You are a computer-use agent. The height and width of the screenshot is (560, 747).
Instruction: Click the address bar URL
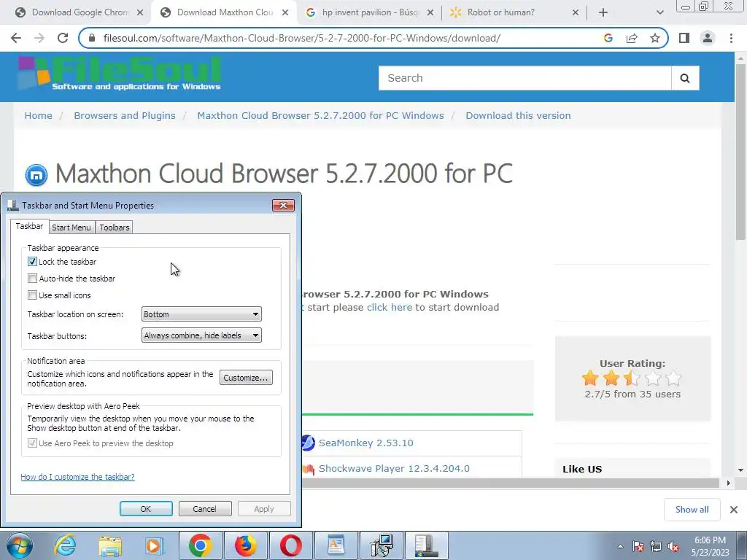pyautogui.click(x=301, y=38)
